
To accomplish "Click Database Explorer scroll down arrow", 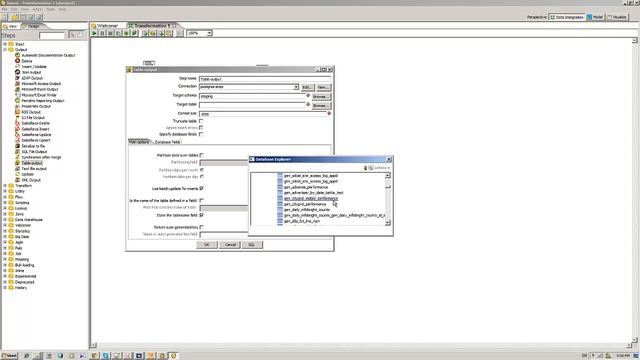I will tap(387, 222).
